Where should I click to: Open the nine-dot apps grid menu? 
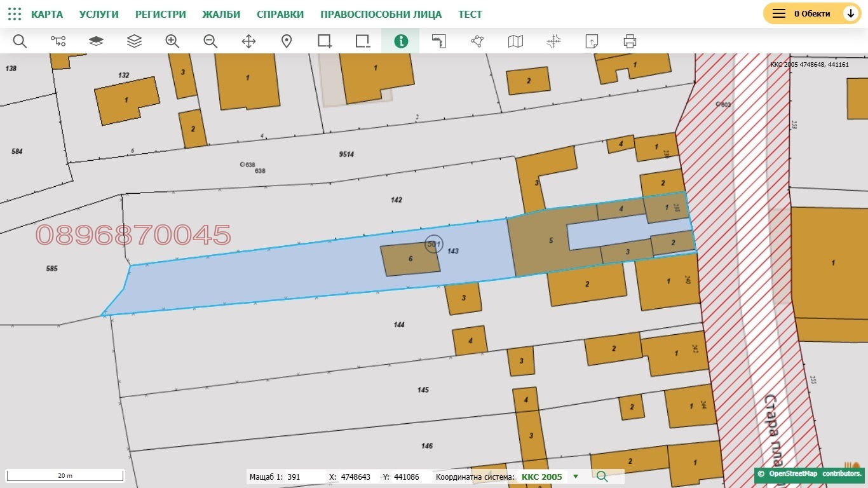click(x=14, y=14)
